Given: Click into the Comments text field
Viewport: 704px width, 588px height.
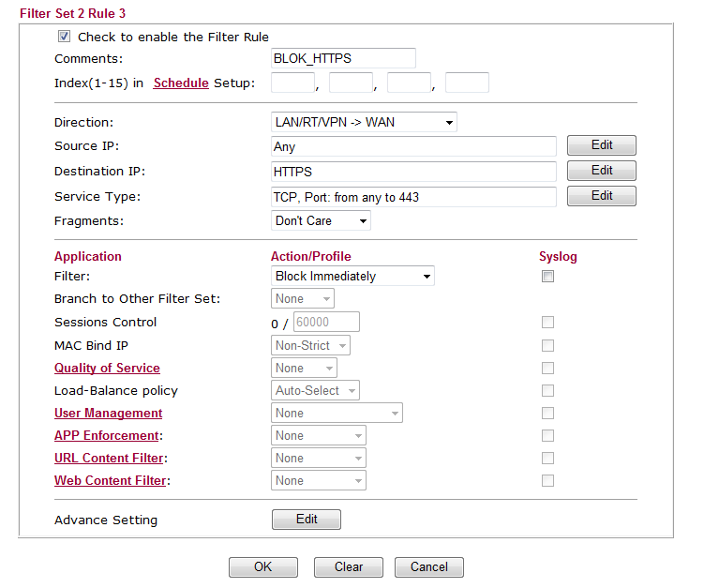Looking at the screenshot, I should pyautogui.click(x=342, y=59).
